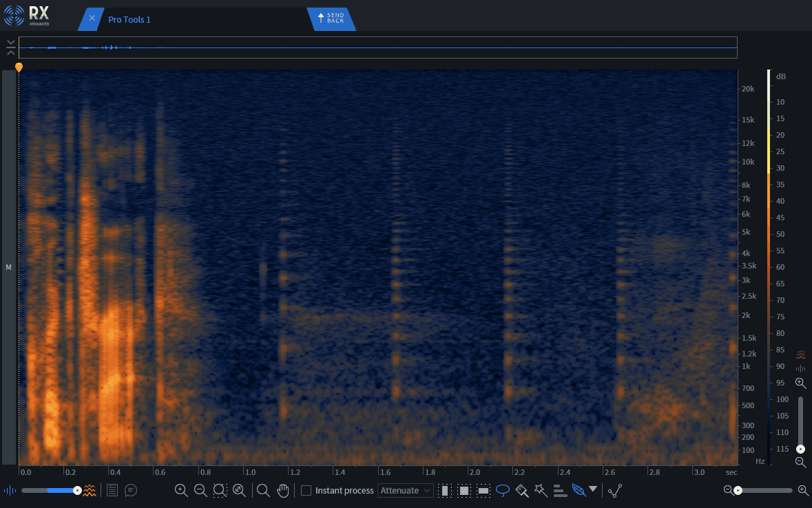Open the feather options dropdown arrow
Screen dimensions: 812x508
(x=593, y=489)
